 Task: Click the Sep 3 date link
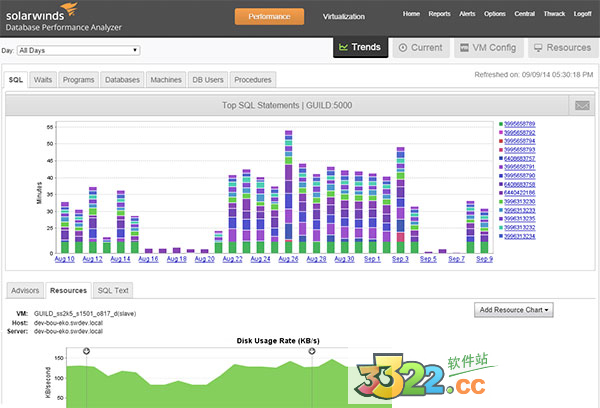click(x=400, y=259)
